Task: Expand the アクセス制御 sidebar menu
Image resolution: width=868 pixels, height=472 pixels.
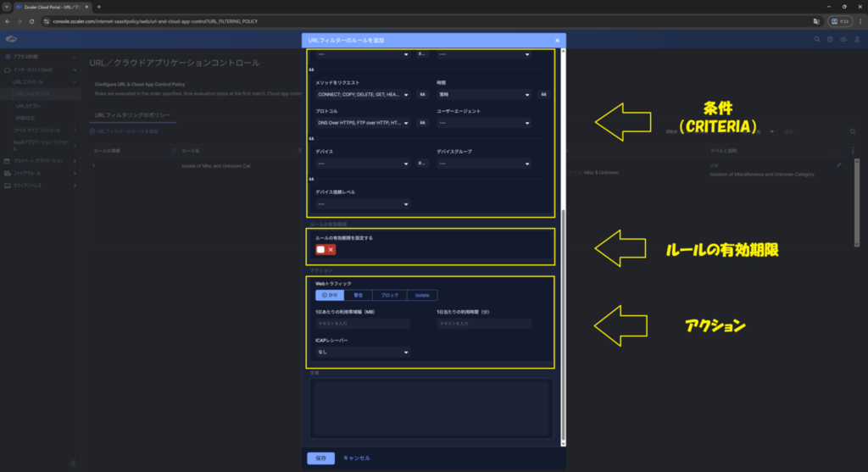Action: [75, 57]
